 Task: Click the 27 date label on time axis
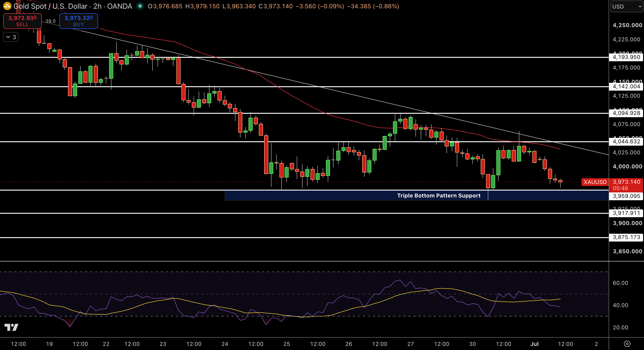pos(410,344)
